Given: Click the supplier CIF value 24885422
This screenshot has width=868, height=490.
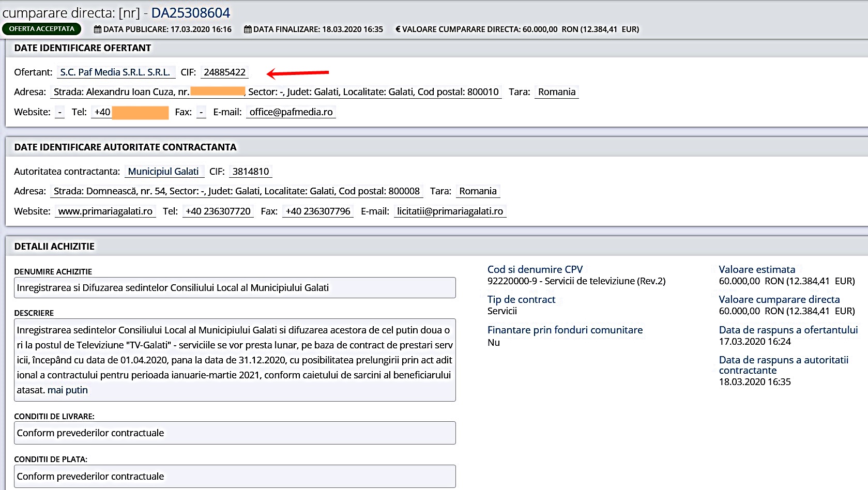Looking at the screenshot, I should [224, 72].
